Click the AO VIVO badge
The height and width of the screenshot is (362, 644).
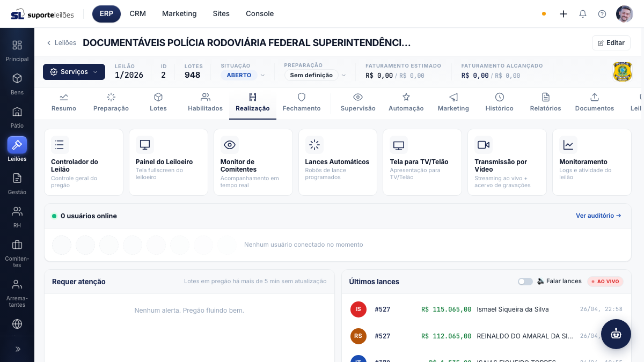click(x=605, y=282)
